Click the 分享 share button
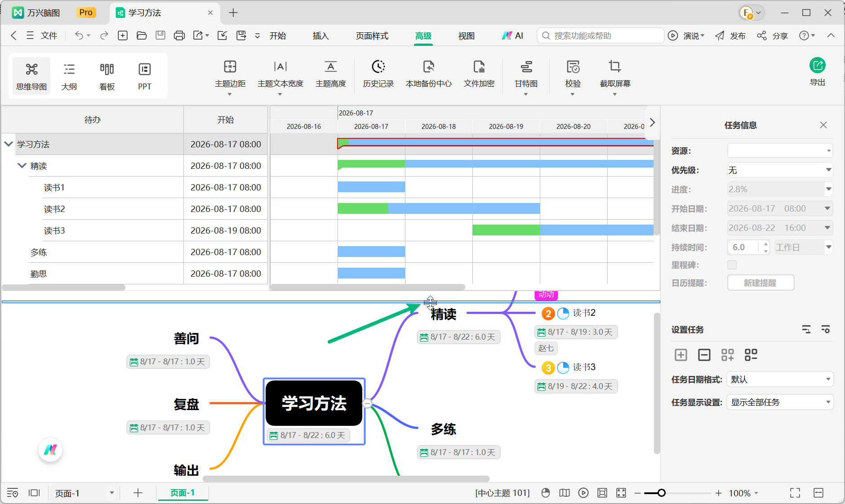The height and width of the screenshot is (504, 845). pos(773,35)
